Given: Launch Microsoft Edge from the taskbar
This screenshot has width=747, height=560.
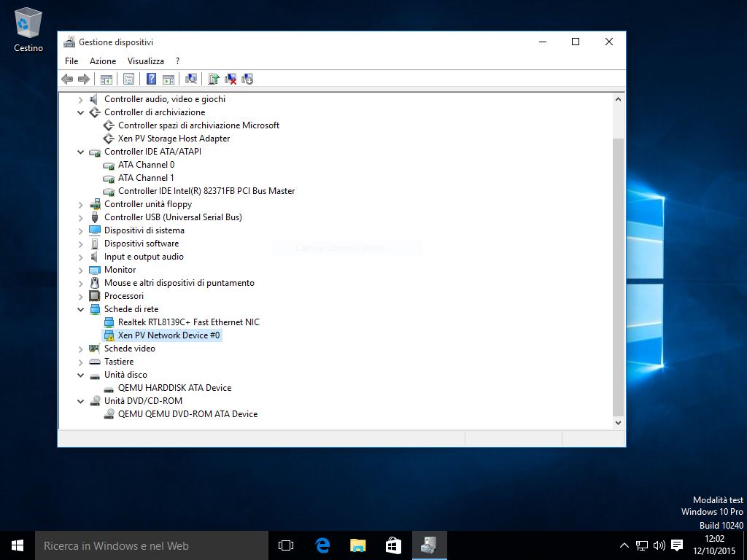Looking at the screenshot, I should (x=322, y=545).
